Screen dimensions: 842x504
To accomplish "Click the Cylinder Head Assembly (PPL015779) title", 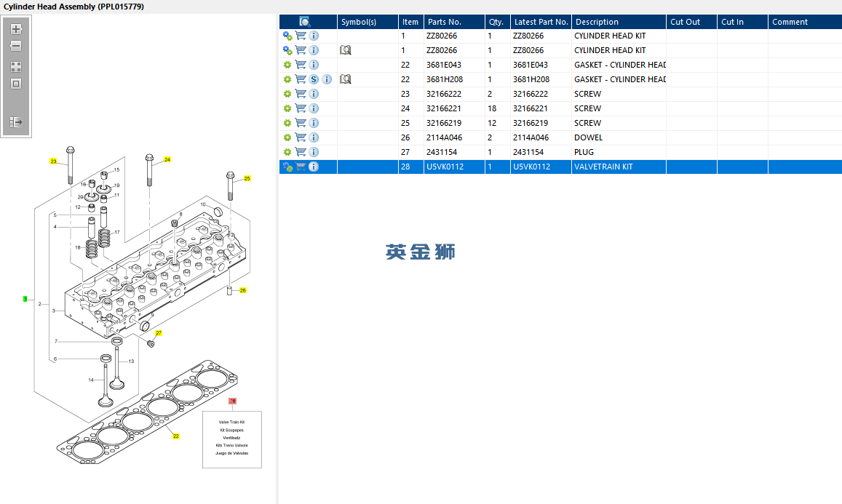I will pyautogui.click(x=74, y=7).
